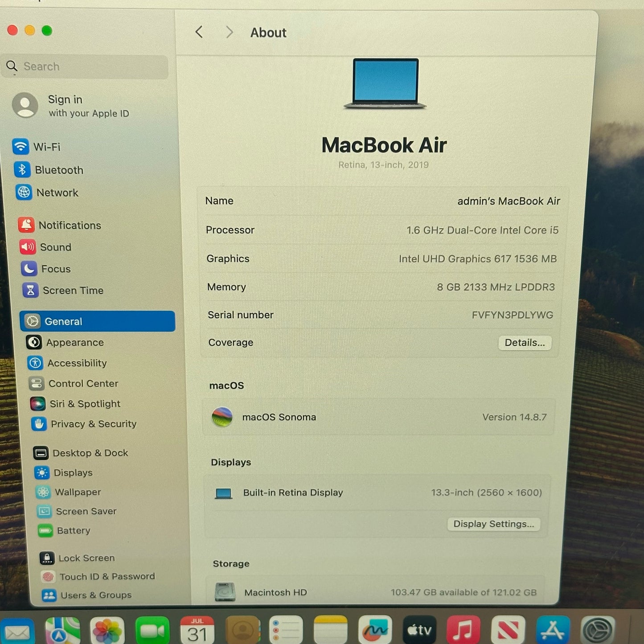Open App Store from the Dock
Image resolution: width=644 pixels, height=644 pixels.
click(553, 630)
